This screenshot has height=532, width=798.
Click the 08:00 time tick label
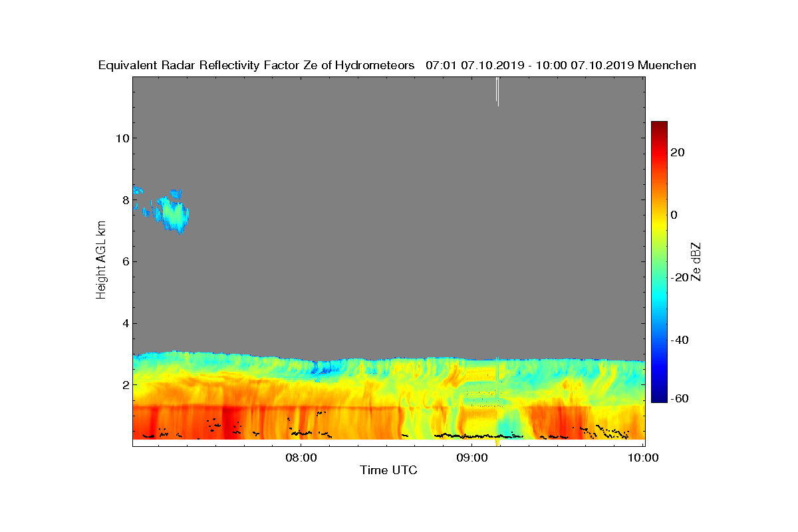pos(300,457)
